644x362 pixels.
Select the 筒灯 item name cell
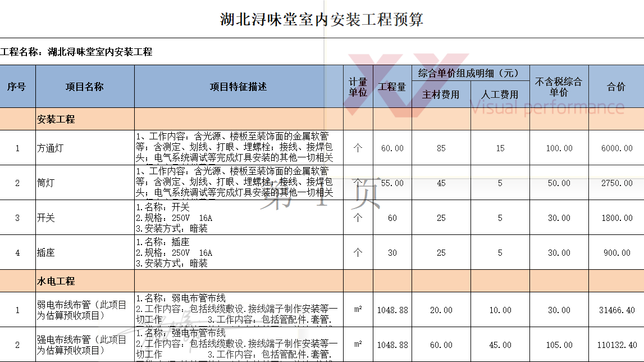[84, 183]
